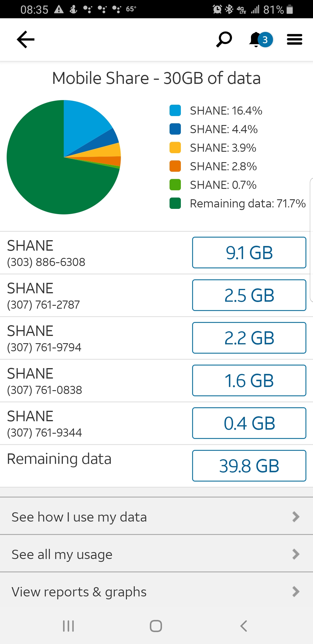Tap Android recent apps icon
This screenshot has width=313, height=644.
pos(69,626)
